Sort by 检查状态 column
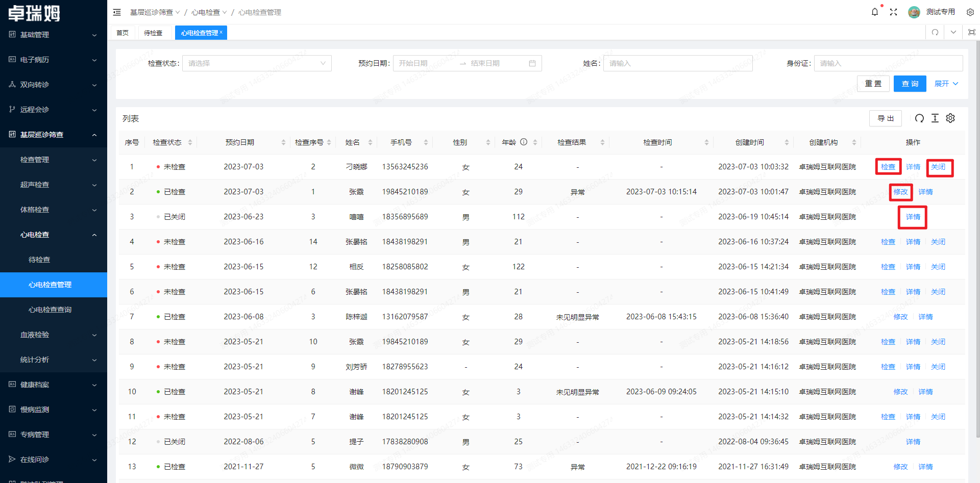 [190, 142]
